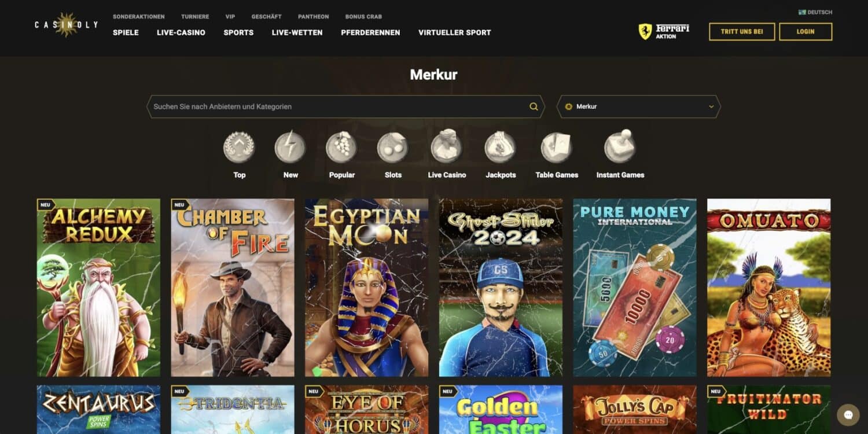
Task: Click the Login button
Action: [x=806, y=32]
